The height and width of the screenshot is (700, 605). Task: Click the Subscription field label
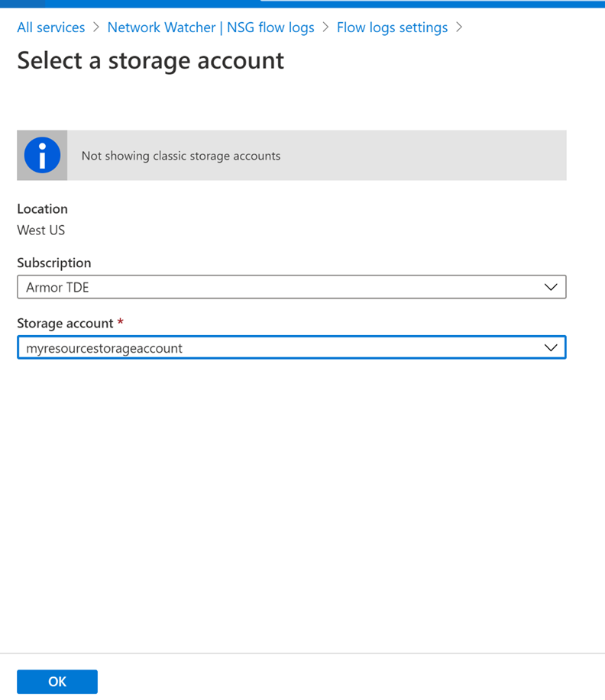[x=54, y=263]
